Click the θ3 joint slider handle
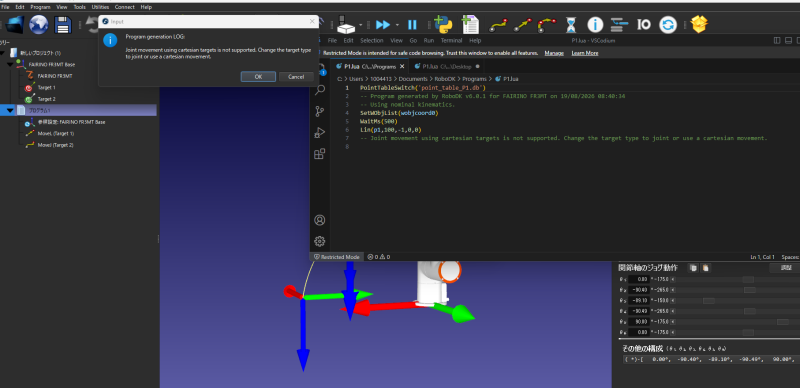The height and width of the screenshot is (388, 800). pos(708,301)
